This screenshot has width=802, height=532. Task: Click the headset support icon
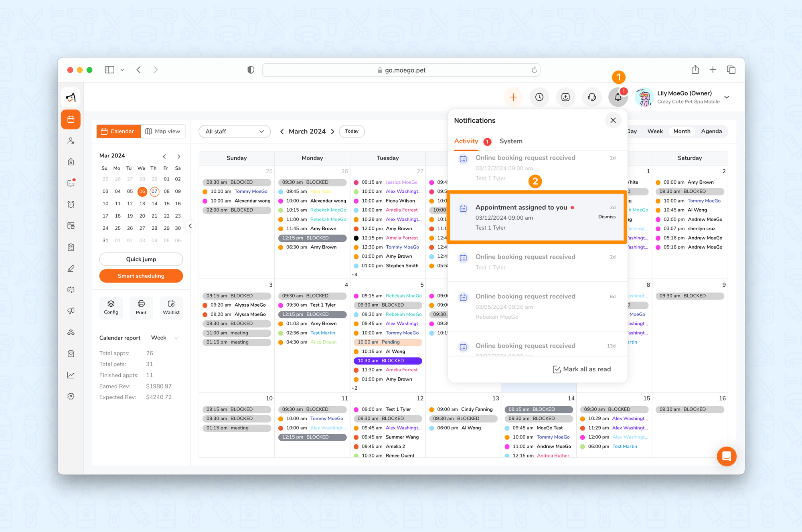coord(591,97)
